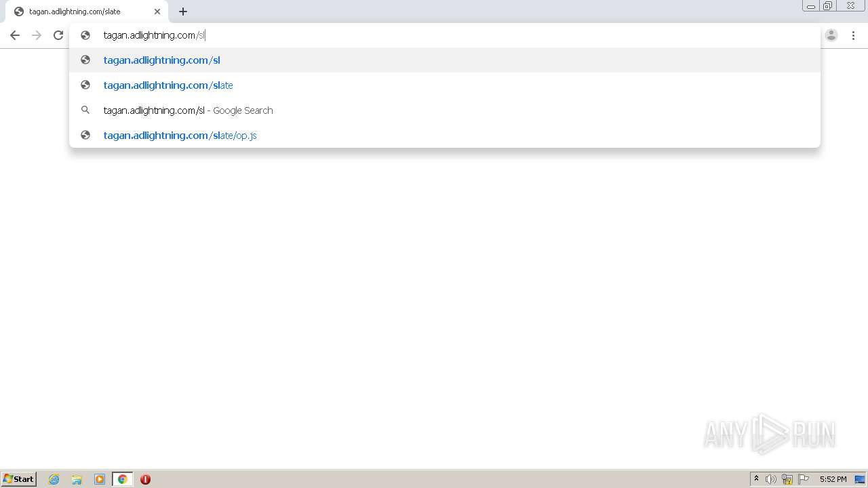
Task: Open Windows Explorer folder in taskbar
Action: (x=77, y=479)
